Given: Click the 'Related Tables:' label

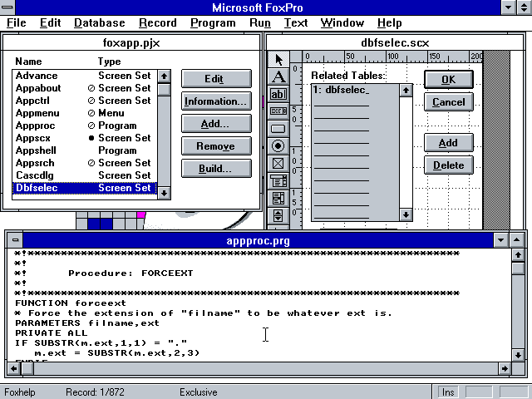Looking at the screenshot, I should coord(348,76).
